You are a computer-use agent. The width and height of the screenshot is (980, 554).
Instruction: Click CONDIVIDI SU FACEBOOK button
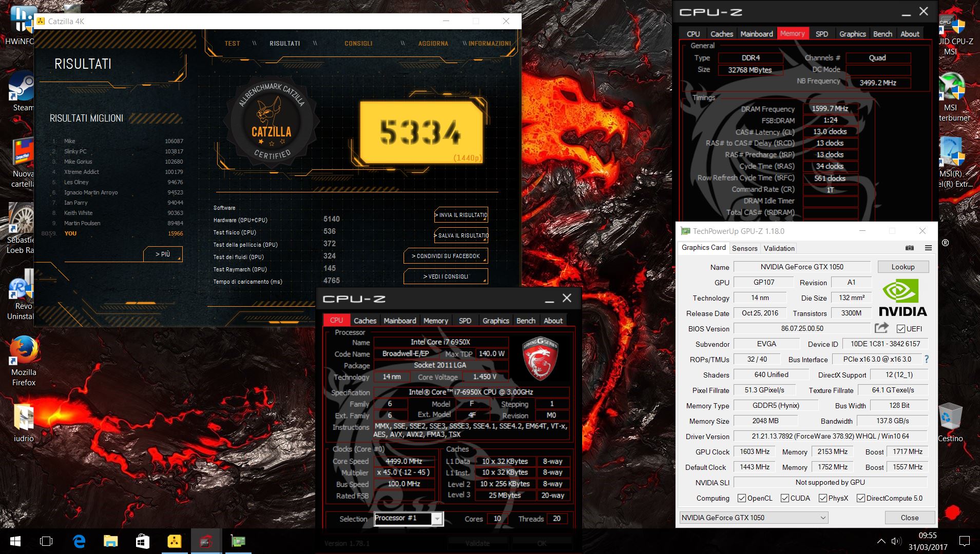[446, 256]
